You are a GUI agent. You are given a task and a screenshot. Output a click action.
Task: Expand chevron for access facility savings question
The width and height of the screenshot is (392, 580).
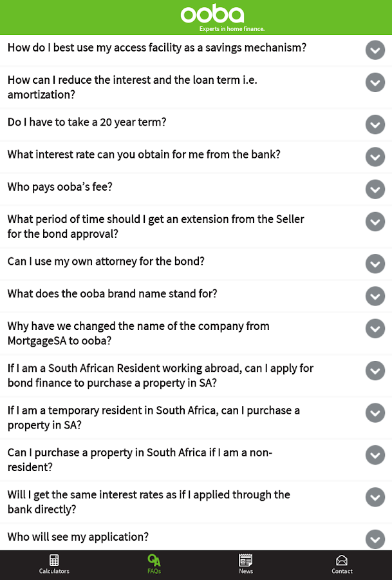point(375,50)
